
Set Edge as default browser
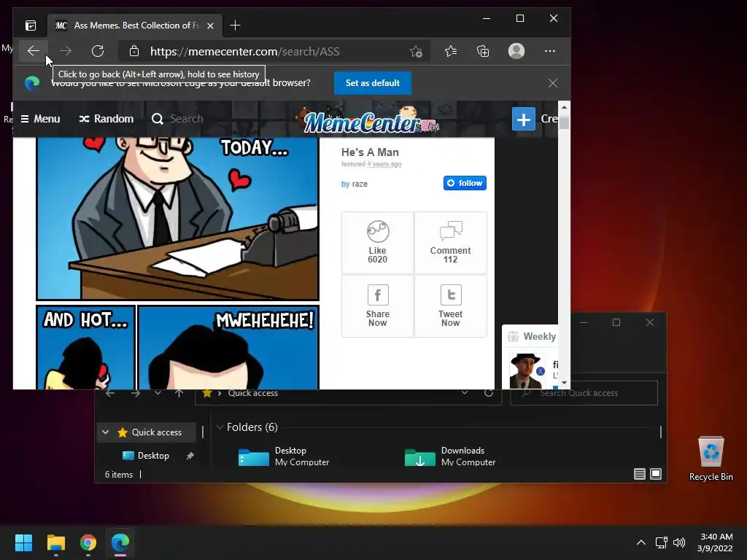point(373,83)
